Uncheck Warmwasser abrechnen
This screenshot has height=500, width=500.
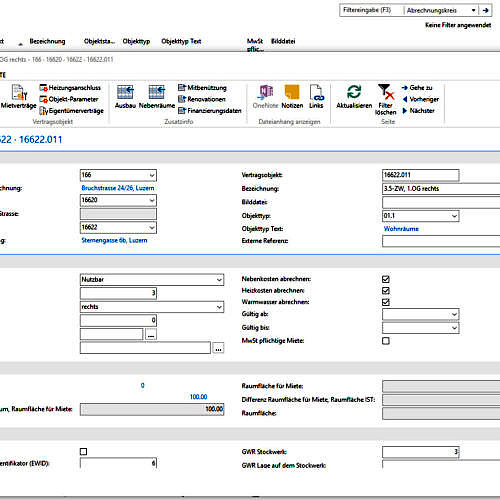pyautogui.click(x=386, y=302)
